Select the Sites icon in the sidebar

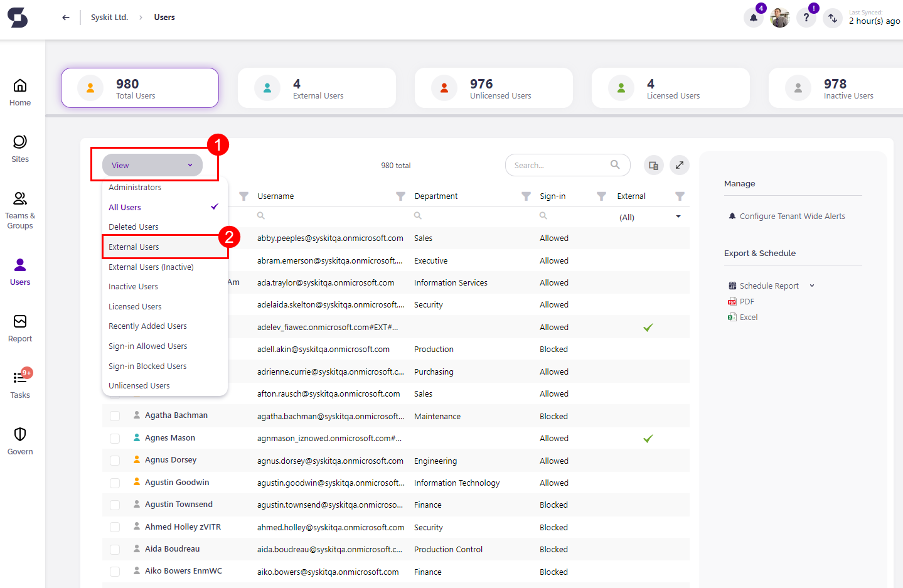point(19,149)
